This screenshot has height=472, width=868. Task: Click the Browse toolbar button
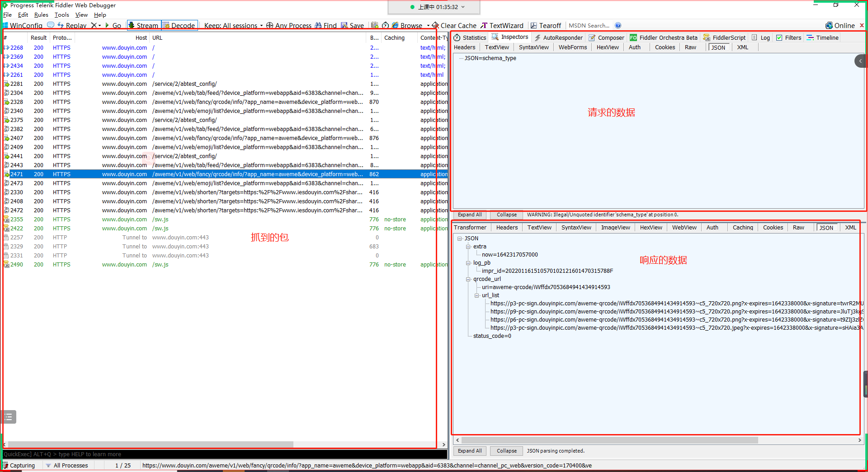click(407, 26)
